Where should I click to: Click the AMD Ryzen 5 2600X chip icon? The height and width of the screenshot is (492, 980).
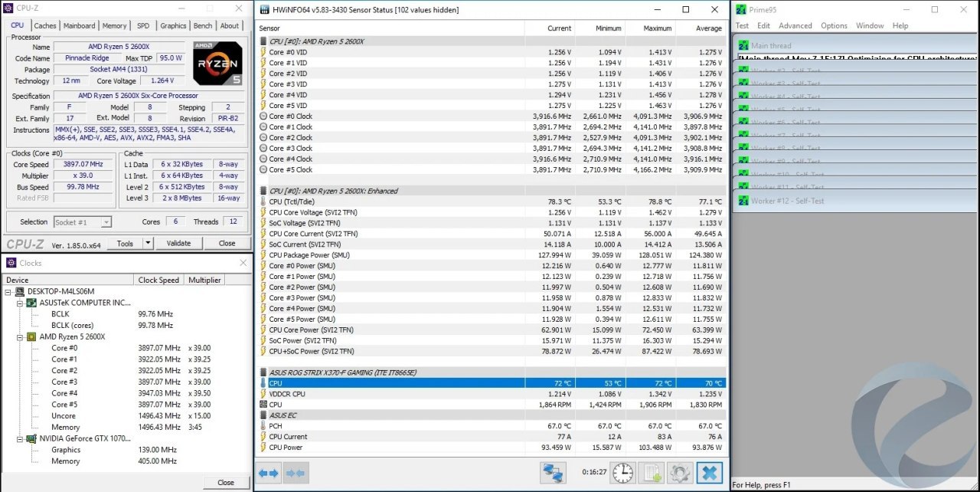(x=31, y=336)
